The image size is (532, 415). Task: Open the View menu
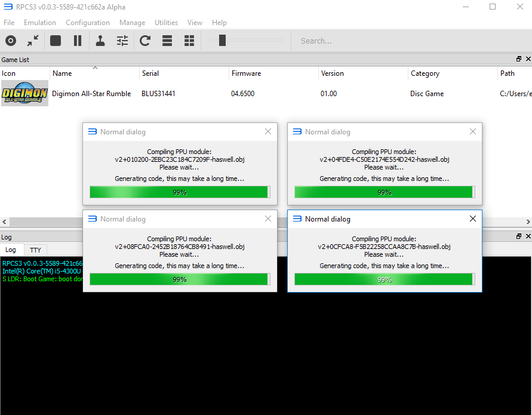[195, 23]
